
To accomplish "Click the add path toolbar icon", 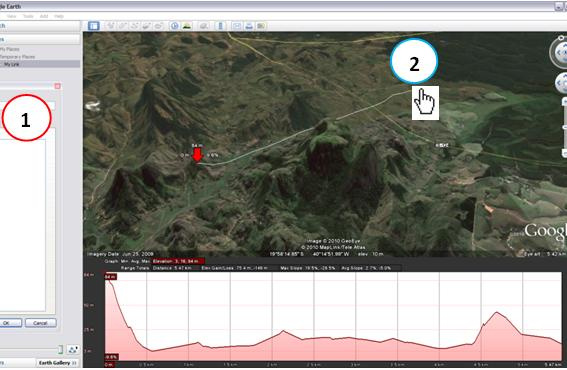I will [135, 26].
